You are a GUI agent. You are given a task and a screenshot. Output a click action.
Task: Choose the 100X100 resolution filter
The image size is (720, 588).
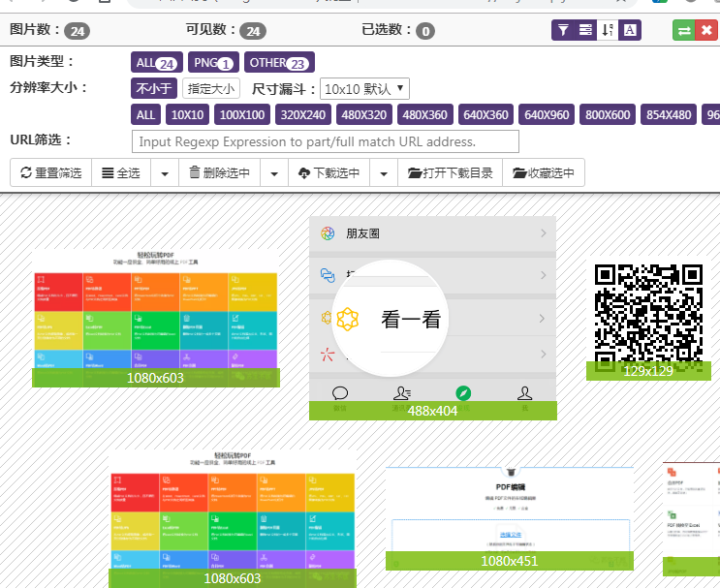click(x=242, y=114)
